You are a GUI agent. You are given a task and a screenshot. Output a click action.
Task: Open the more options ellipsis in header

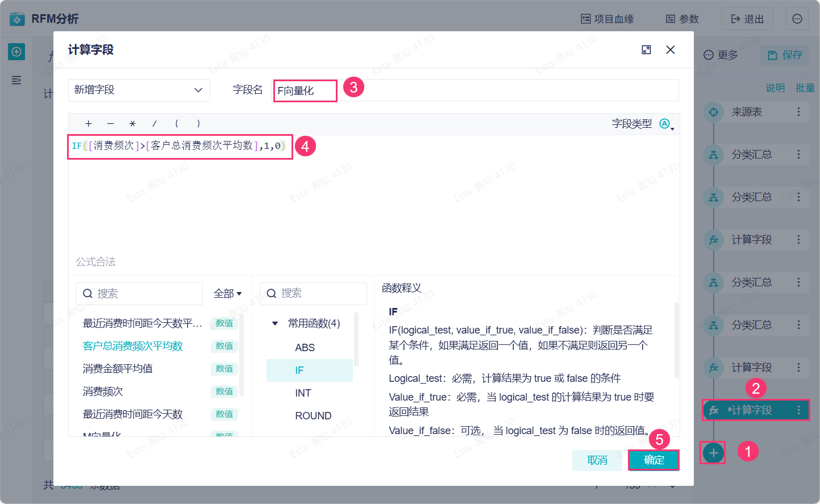pos(797,19)
